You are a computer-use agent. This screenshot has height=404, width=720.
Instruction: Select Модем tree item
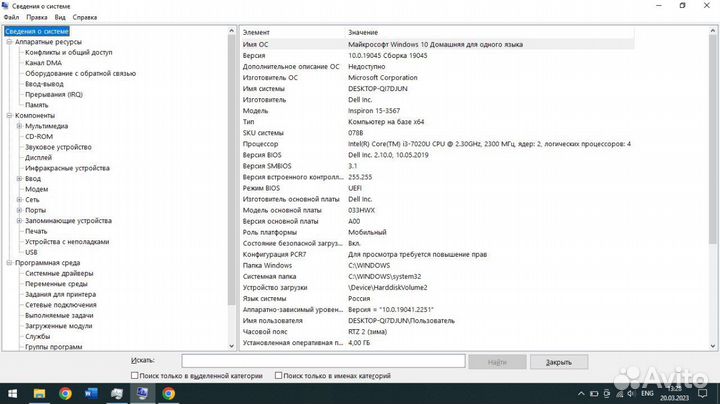coord(36,189)
